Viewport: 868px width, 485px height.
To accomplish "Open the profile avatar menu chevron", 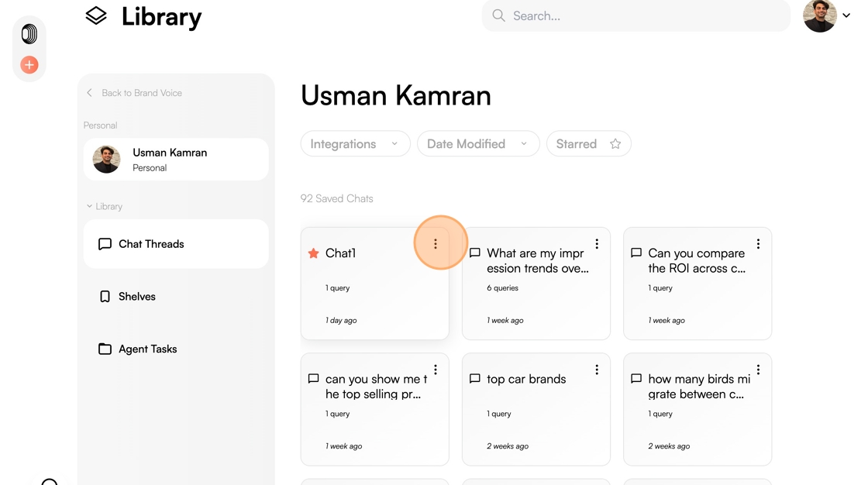I will click(x=846, y=15).
